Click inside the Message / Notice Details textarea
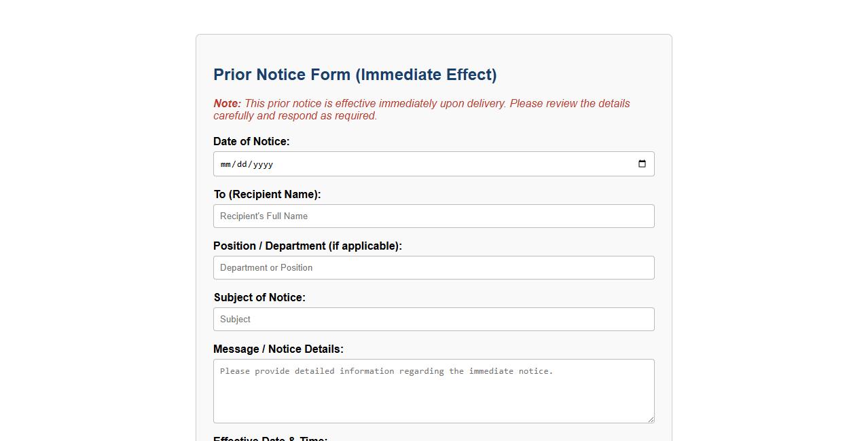This screenshot has height=441, width=868. click(x=434, y=390)
